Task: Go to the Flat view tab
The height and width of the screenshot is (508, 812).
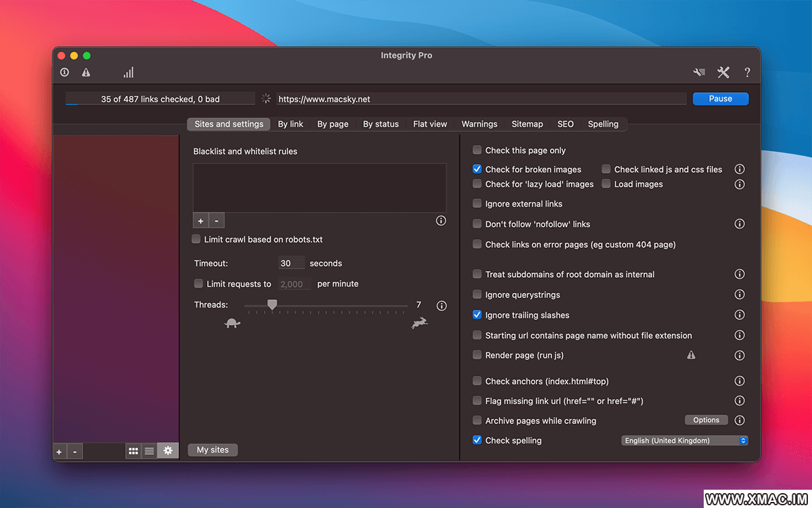Action: (430, 124)
